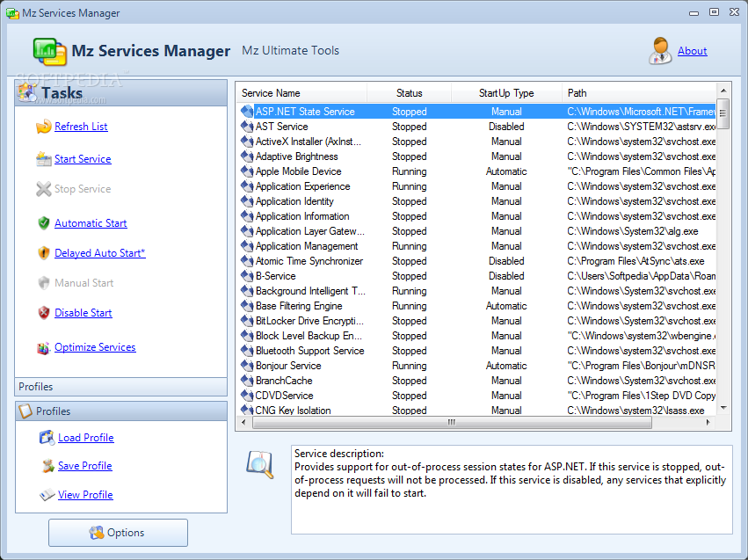Click the grey X Stop Service icon

[43, 189]
